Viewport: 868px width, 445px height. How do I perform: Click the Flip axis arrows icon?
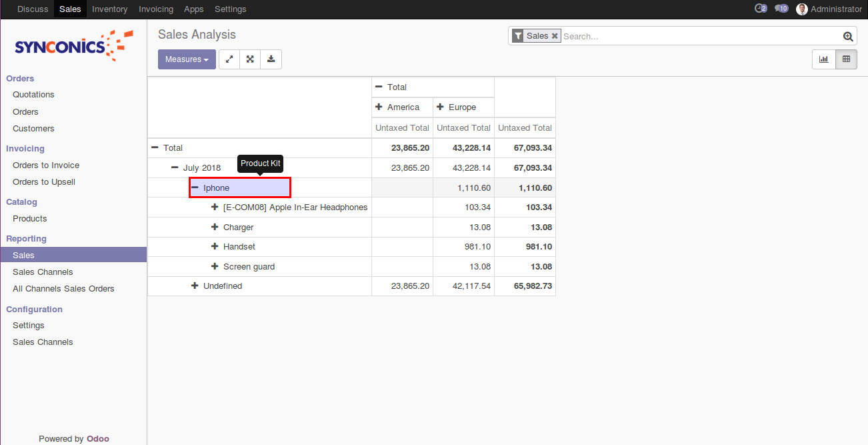pyautogui.click(x=229, y=59)
